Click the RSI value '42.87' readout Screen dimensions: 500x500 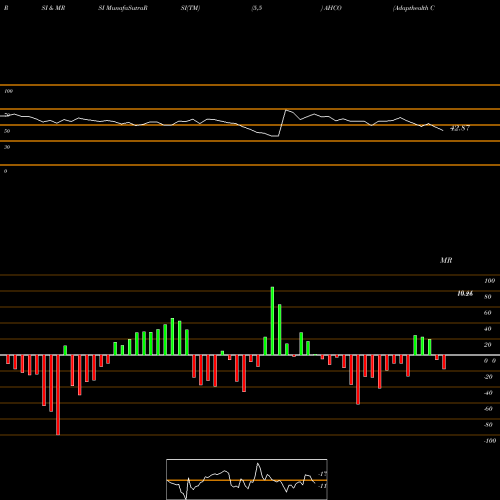click(x=460, y=128)
